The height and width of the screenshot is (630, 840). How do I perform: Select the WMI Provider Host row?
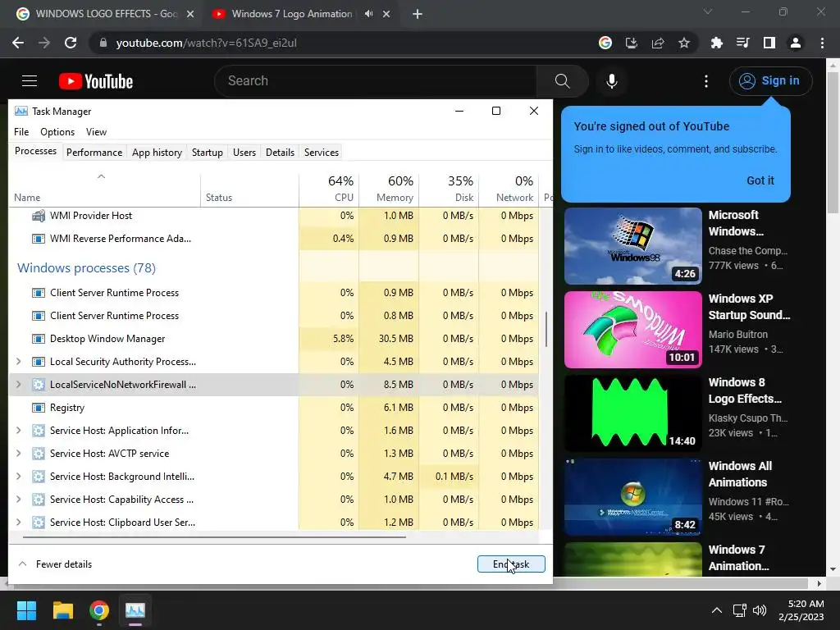(274, 216)
